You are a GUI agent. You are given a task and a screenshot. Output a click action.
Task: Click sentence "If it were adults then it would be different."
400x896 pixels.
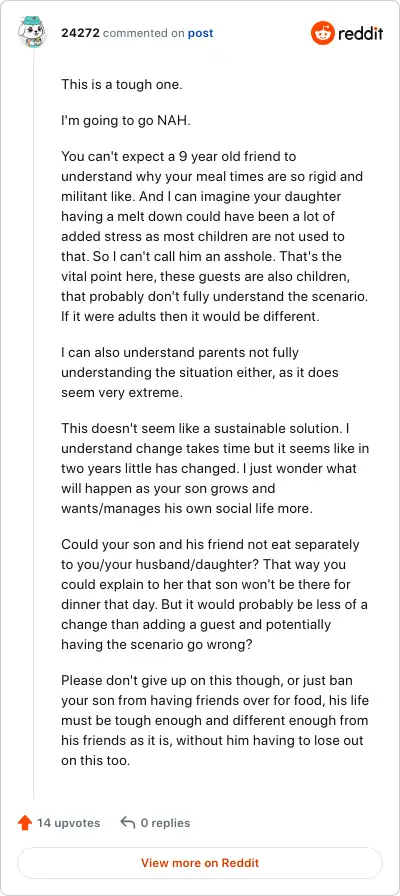tap(190, 316)
